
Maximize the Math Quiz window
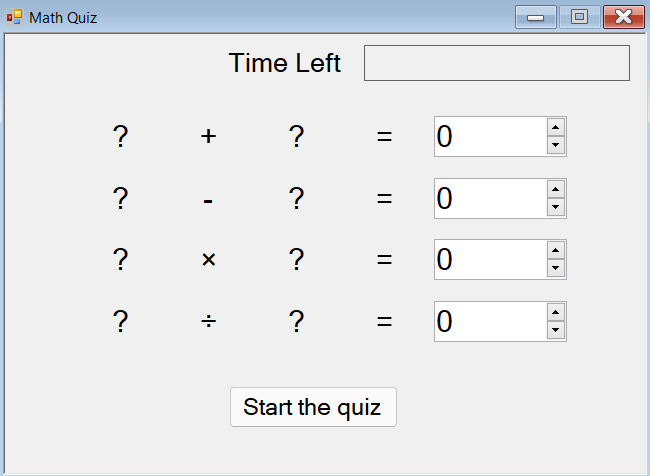tap(579, 17)
